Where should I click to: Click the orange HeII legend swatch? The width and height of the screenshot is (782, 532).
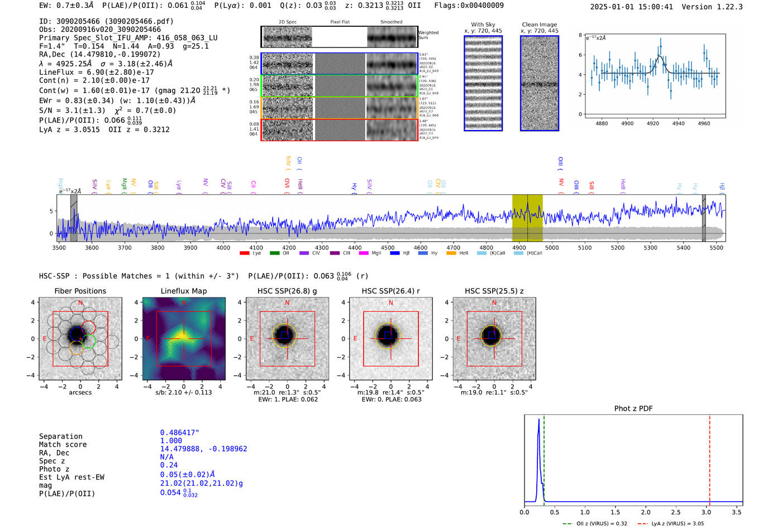[451, 253]
